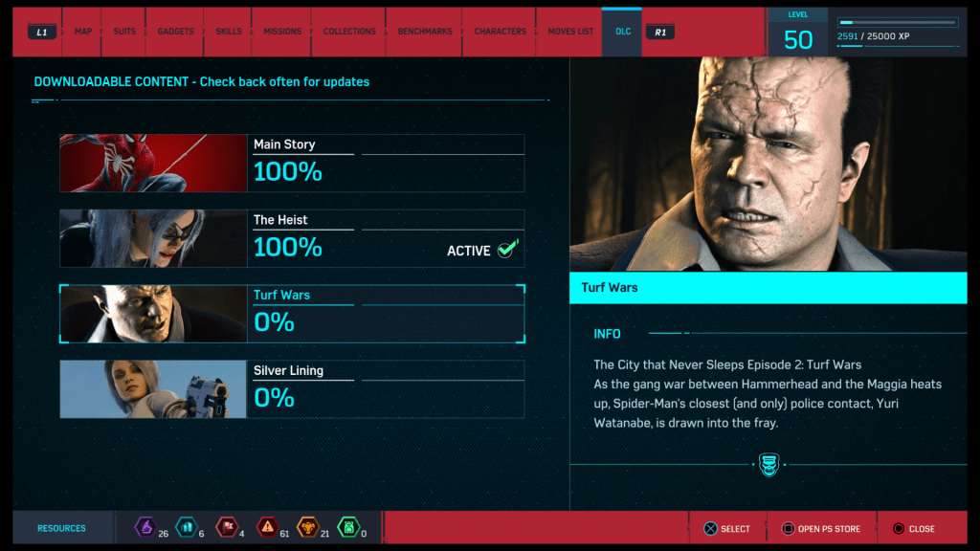This screenshot has width=980, height=551.
Task: Click the red triangle crime token icon
Action: point(267,527)
